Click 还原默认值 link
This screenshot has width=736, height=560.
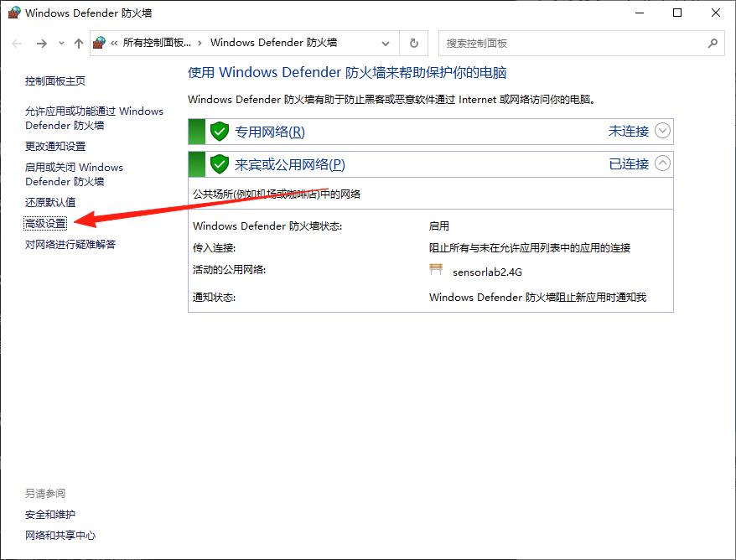(x=50, y=202)
